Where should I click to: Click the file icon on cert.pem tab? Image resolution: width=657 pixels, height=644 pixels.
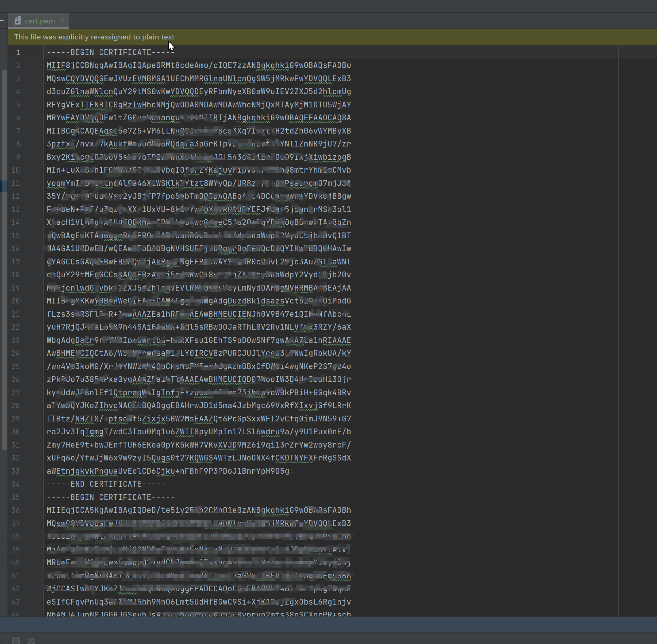[18, 21]
